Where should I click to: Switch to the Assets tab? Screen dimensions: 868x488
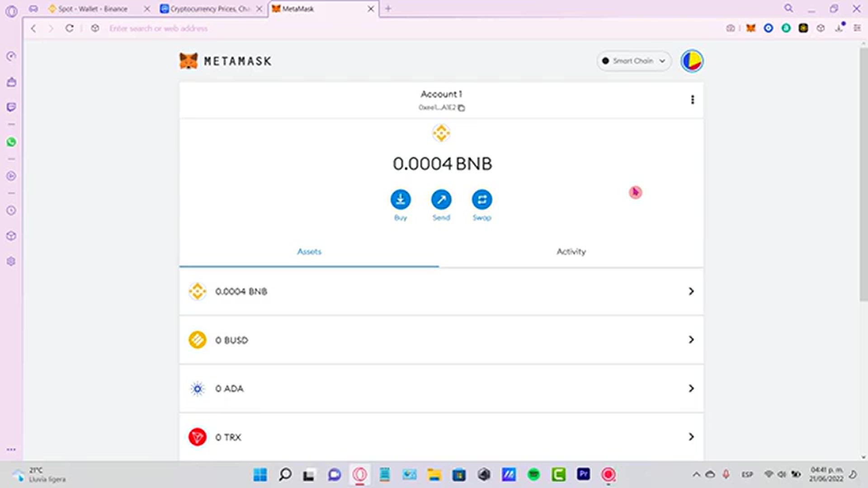coord(309,252)
